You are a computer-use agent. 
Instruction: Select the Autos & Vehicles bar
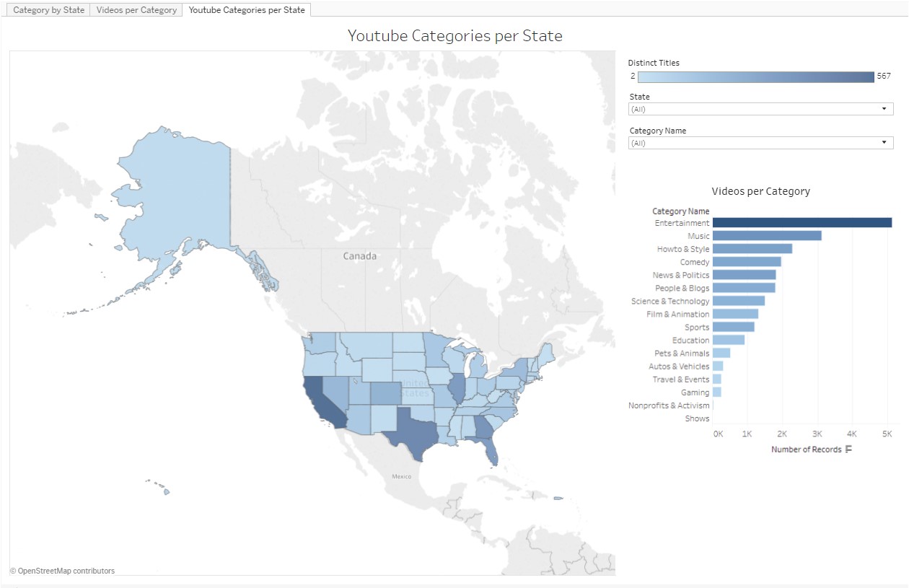click(x=718, y=366)
